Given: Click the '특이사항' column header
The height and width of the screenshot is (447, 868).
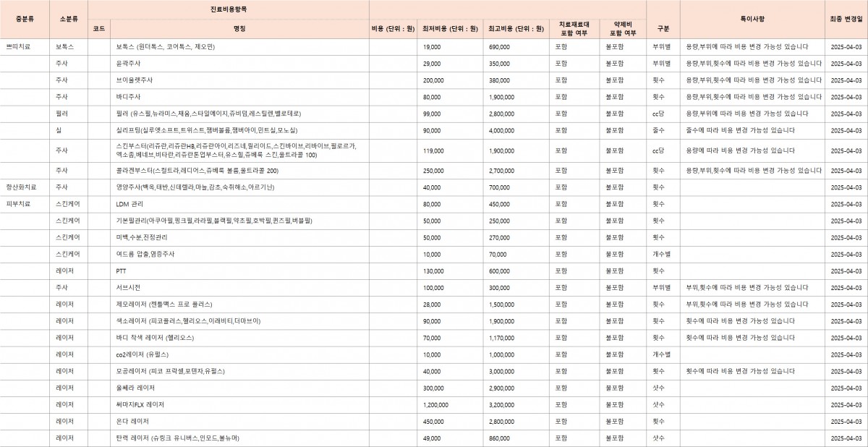Looking at the screenshot, I should [x=752, y=19].
